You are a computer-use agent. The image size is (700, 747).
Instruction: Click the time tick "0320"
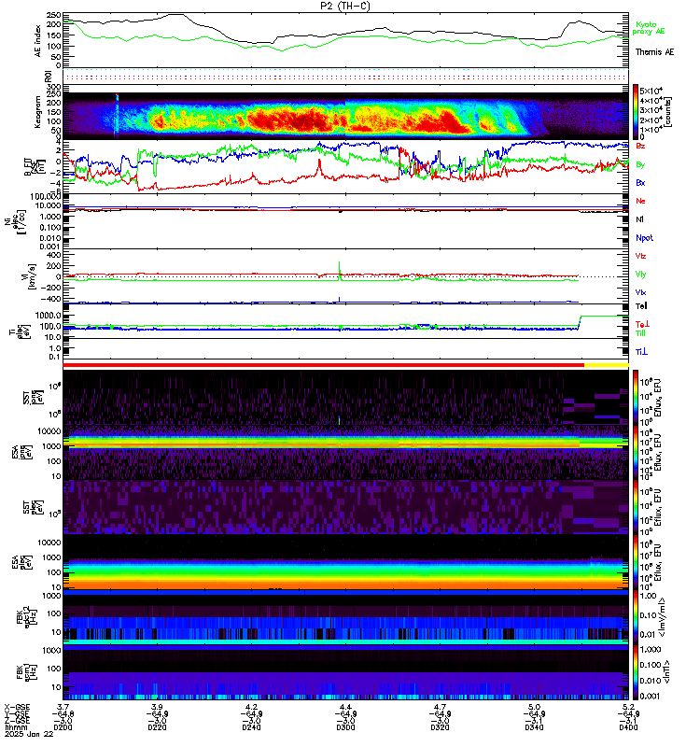click(440, 727)
